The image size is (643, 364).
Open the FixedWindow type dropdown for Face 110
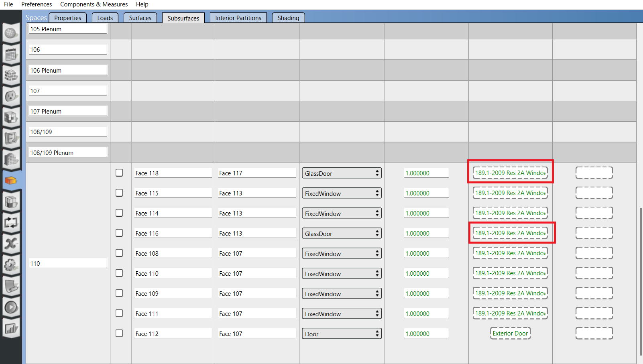[342, 273]
